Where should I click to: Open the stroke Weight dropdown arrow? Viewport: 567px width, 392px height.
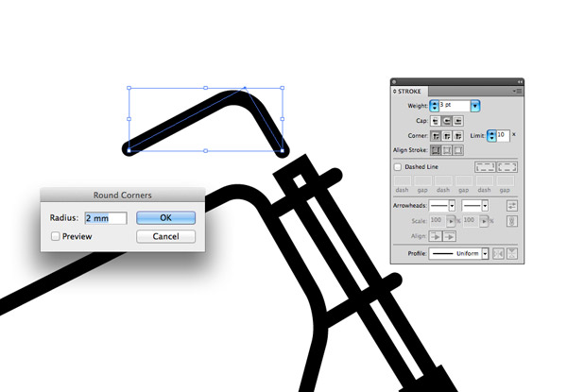coord(475,106)
